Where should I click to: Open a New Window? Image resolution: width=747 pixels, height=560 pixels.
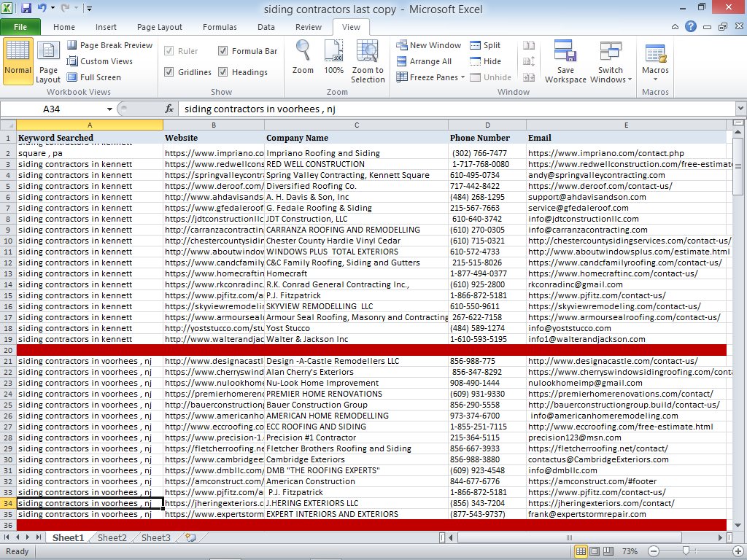[429, 45]
